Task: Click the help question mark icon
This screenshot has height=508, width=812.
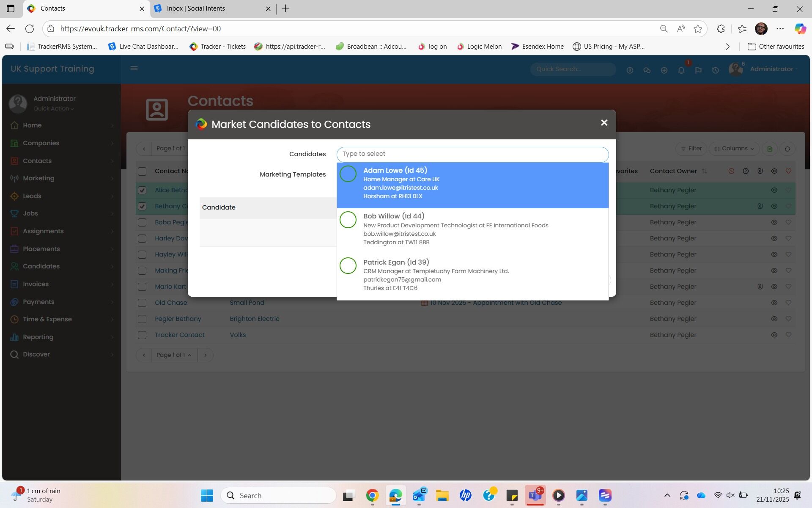Action: pos(630,70)
